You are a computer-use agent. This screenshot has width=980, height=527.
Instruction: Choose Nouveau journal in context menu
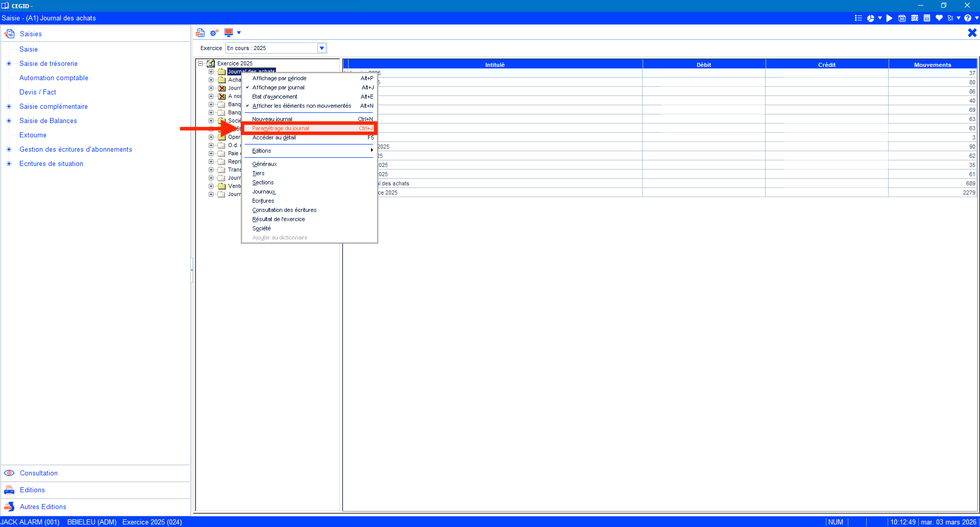pos(309,119)
